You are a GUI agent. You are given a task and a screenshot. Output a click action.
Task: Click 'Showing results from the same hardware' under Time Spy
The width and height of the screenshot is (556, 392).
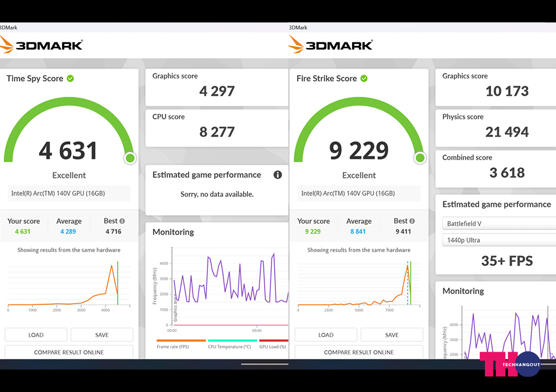pos(69,250)
